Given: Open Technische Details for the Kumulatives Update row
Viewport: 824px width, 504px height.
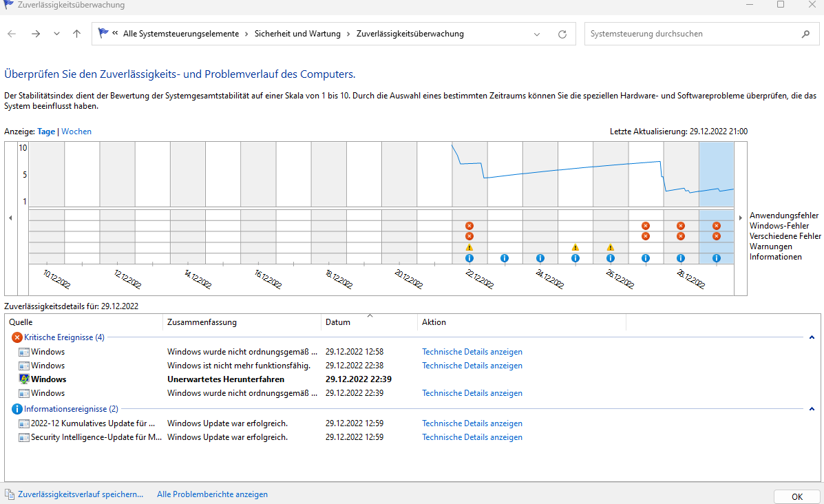Looking at the screenshot, I should [x=472, y=423].
